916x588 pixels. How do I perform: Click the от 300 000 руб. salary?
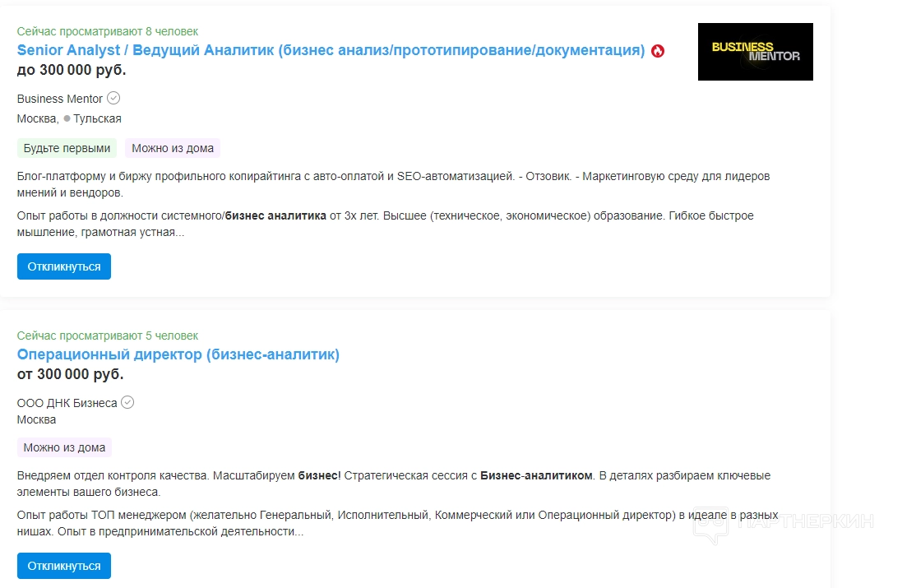71,374
